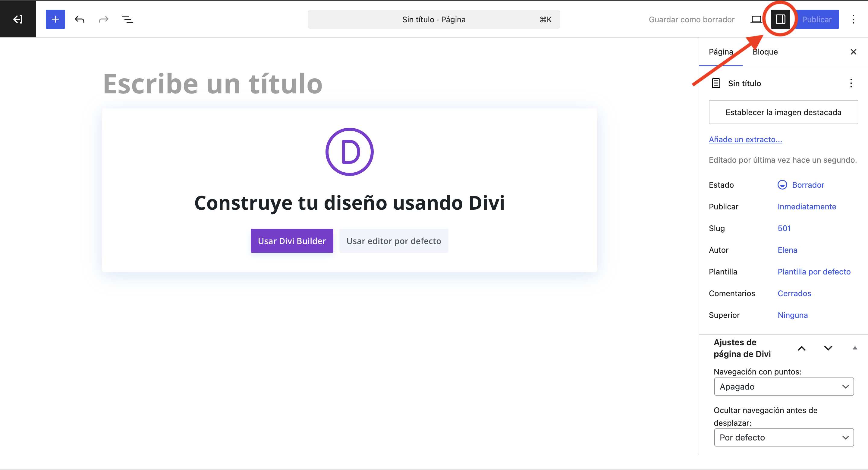The width and height of the screenshot is (868, 470).
Task: Open Ocultar navegación dropdown set to Por defecto
Action: point(783,437)
